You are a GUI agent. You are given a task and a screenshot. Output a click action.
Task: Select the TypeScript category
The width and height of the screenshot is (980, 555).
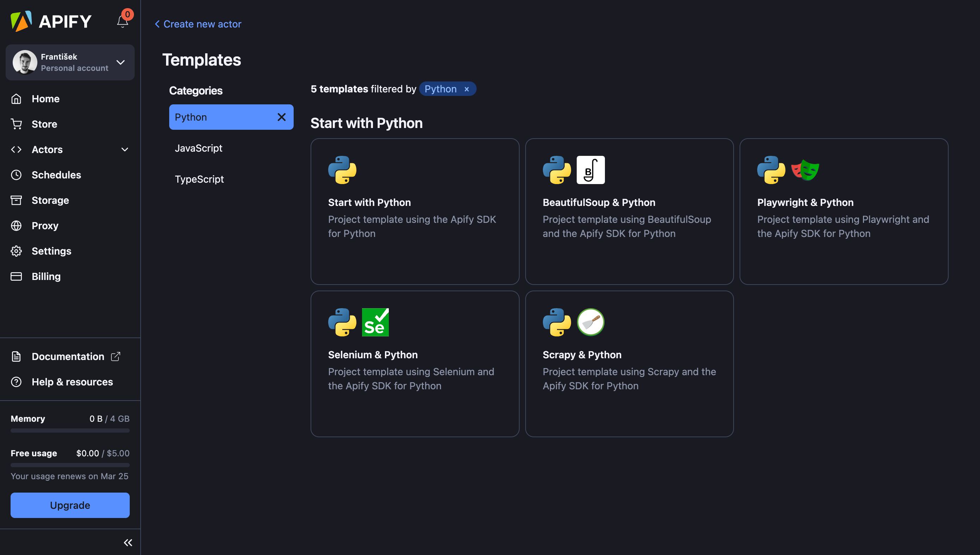[x=199, y=179]
